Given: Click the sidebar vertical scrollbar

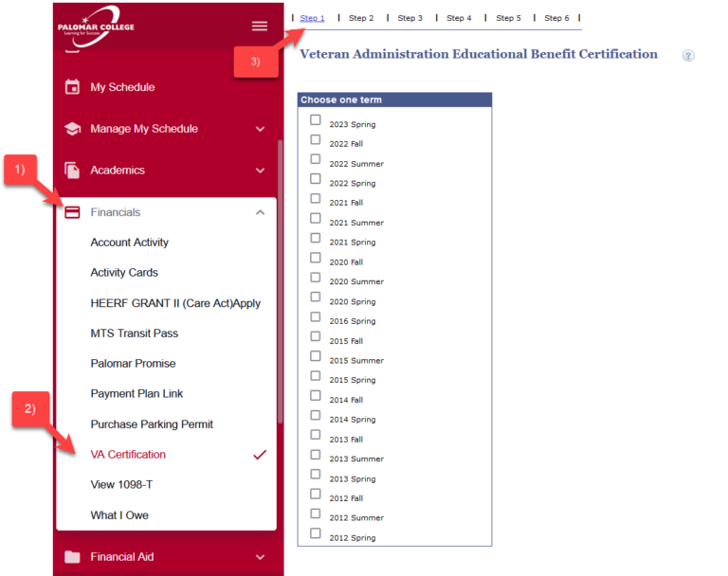Looking at the screenshot, I should [x=280, y=284].
